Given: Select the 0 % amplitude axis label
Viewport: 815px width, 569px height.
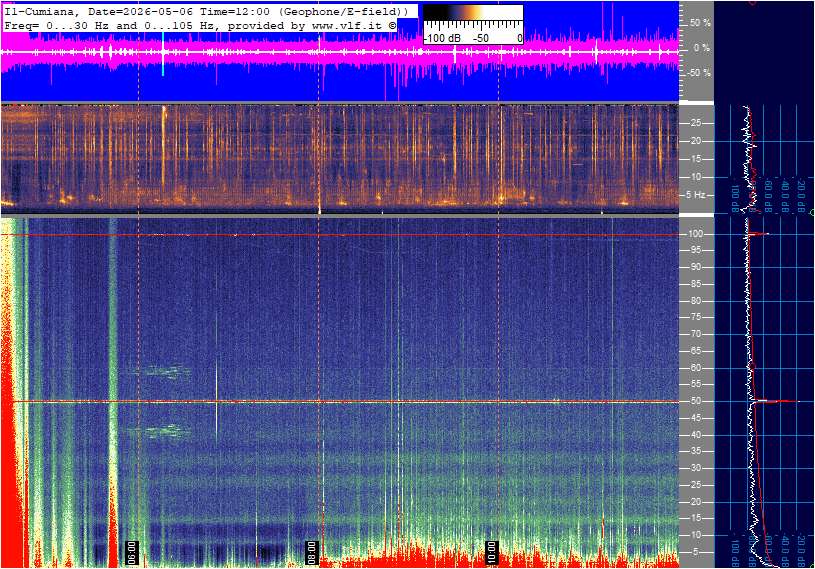Looking at the screenshot, I should (702, 48).
